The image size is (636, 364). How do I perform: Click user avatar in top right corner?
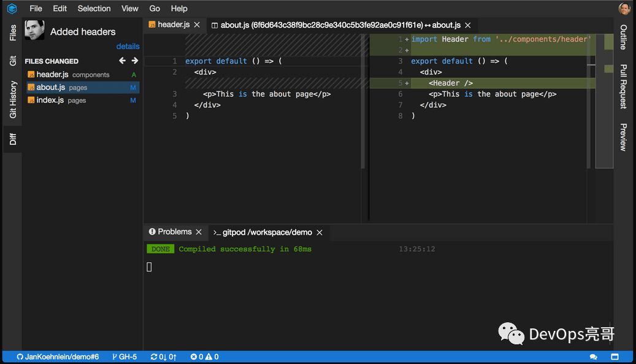pyautogui.click(x=624, y=9)
